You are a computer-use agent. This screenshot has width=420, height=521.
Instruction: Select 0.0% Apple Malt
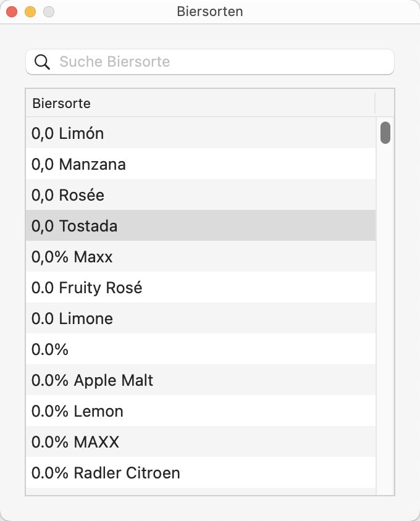[201, 380]
